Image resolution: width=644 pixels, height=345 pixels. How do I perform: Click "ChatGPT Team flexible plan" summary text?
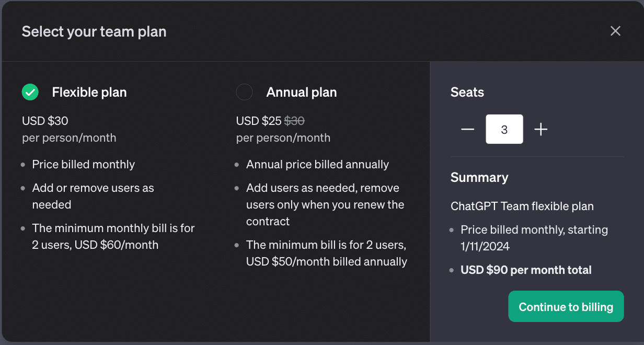tap(522, 206)
